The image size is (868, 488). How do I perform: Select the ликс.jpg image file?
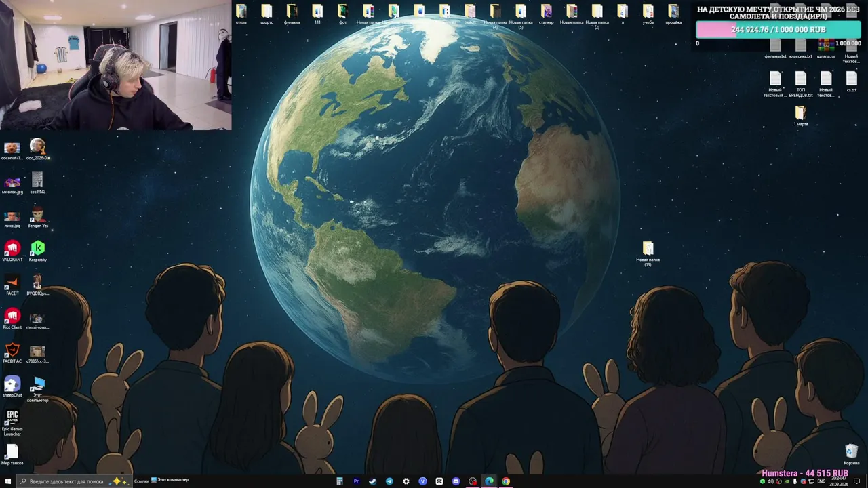coord(12,218)
